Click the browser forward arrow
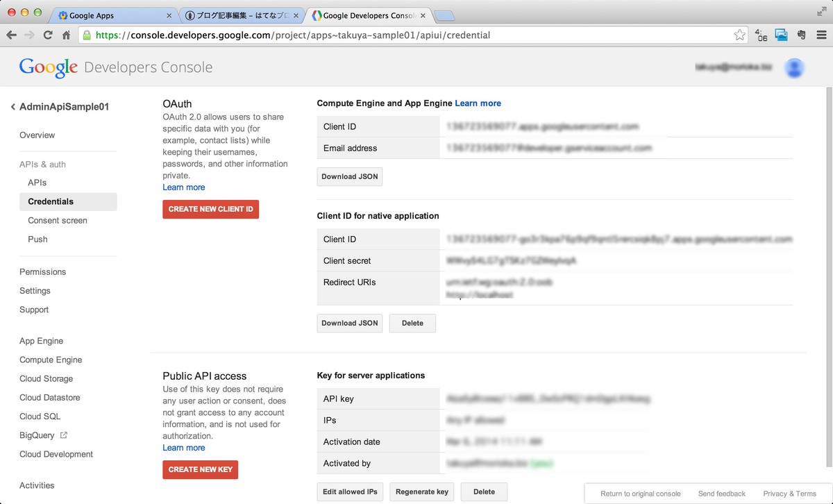Viewport: 833px width, 504px height. 30,35
